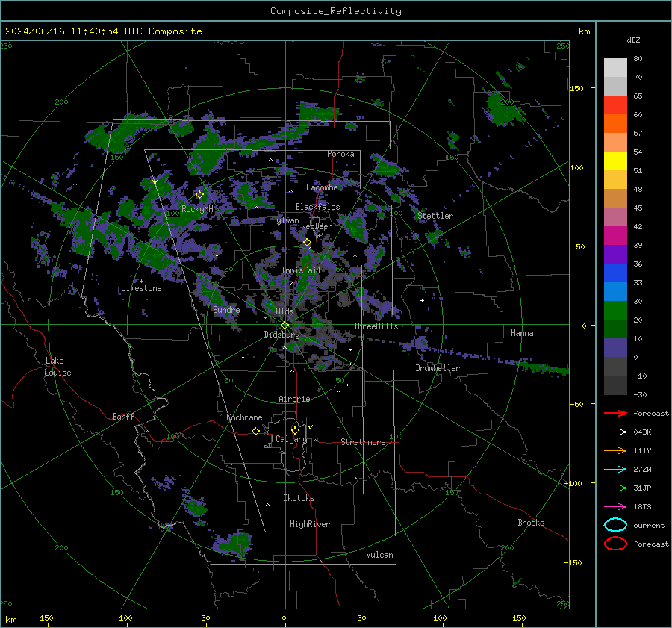
Task: Click the Brooks label
Action: [531, 523]
